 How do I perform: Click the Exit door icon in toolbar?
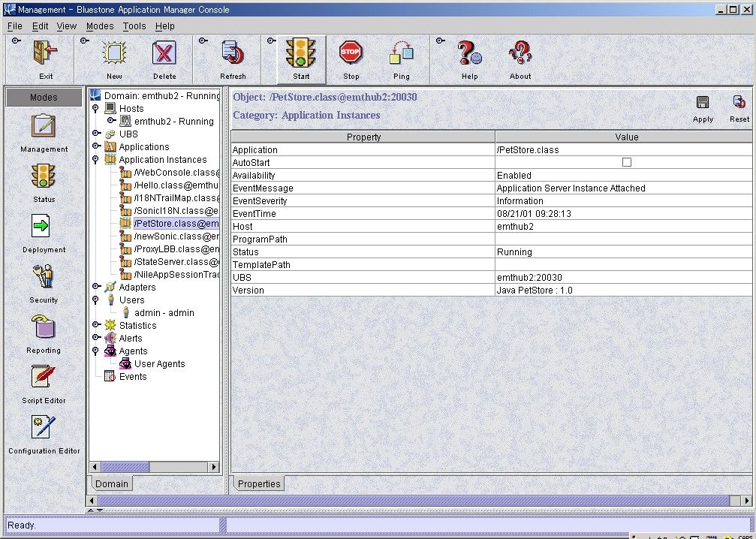click(45, 53)
